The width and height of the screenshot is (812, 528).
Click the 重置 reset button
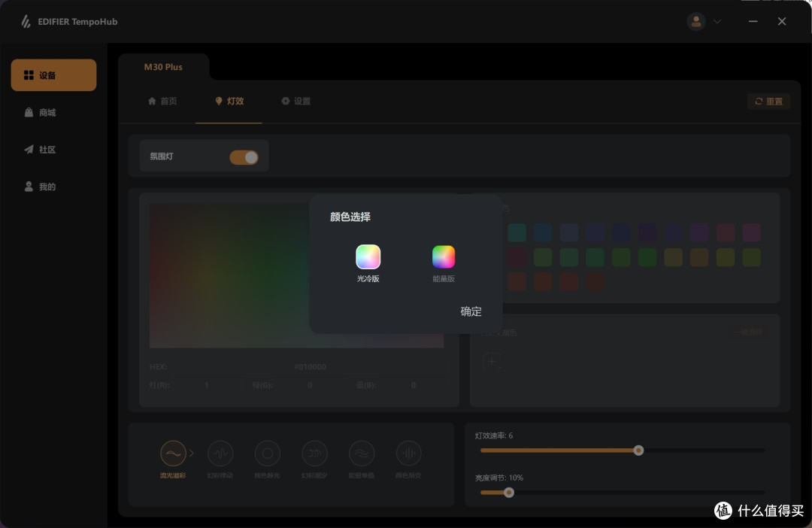coord(769,102)
